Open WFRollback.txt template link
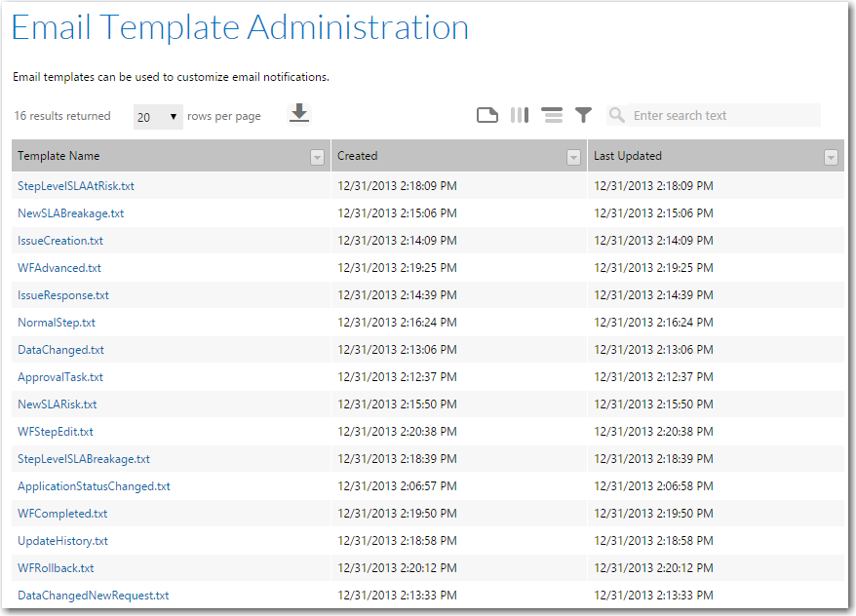 56,568
